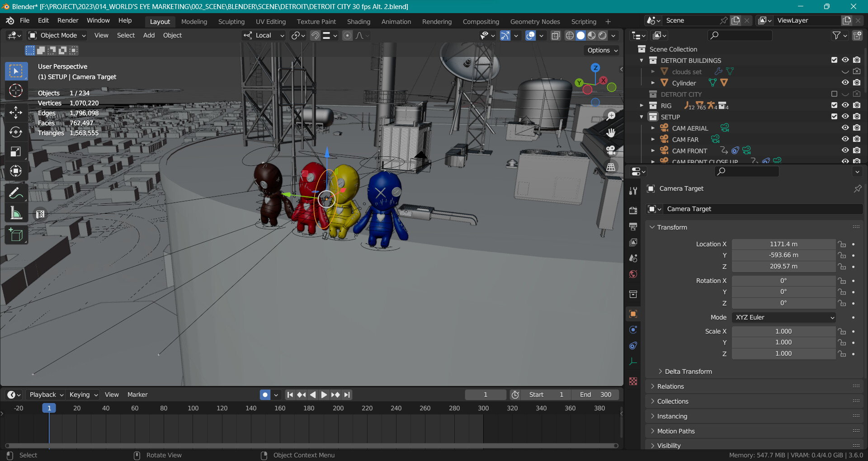Toggle camera view in viewport
Viewport: 868px width, 461px height.
pos(611,150)
